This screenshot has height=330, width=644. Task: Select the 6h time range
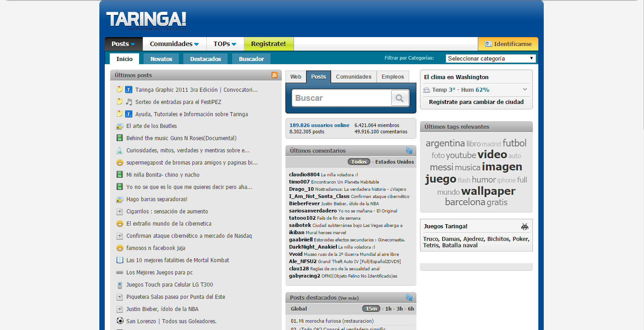click(411, 309)
